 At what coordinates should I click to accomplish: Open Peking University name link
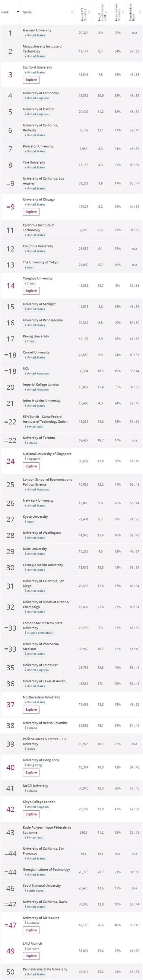click(x=36, y=336)
